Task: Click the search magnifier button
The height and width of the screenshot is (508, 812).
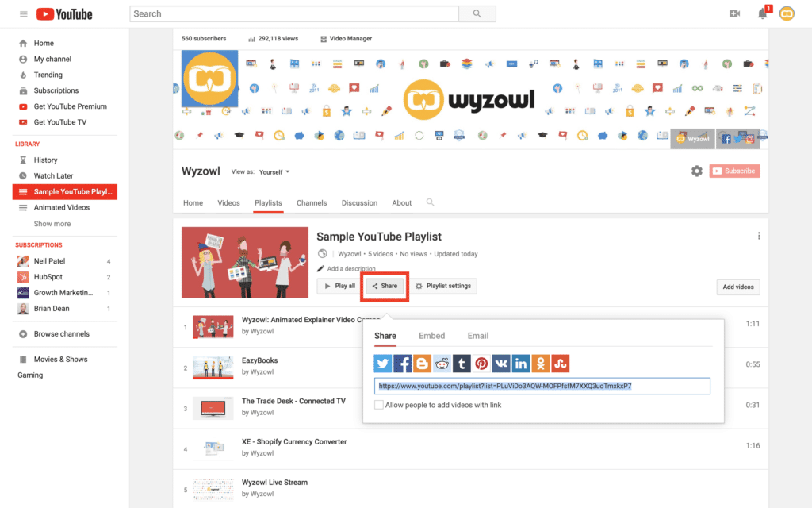Action: tap(477, 14)
